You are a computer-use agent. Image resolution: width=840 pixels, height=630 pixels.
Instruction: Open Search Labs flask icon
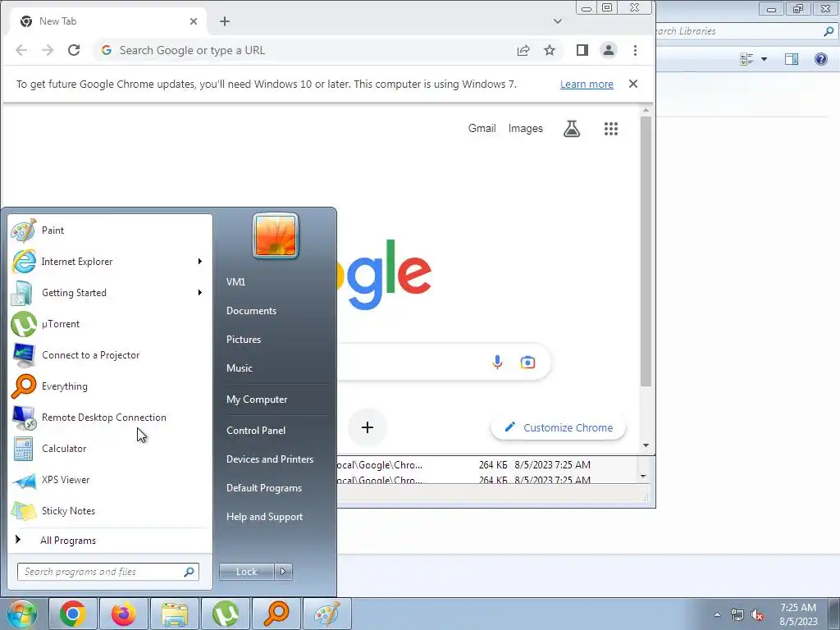tap(572, 129)
